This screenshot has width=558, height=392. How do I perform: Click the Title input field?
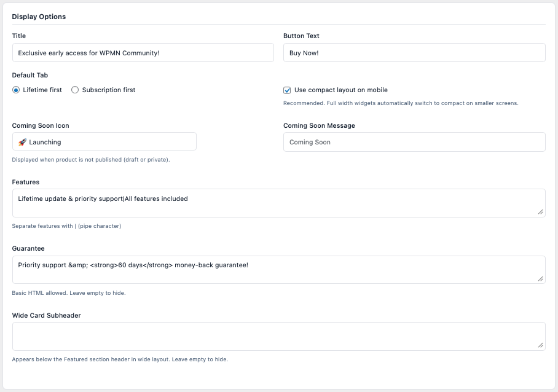coord(143,53)
